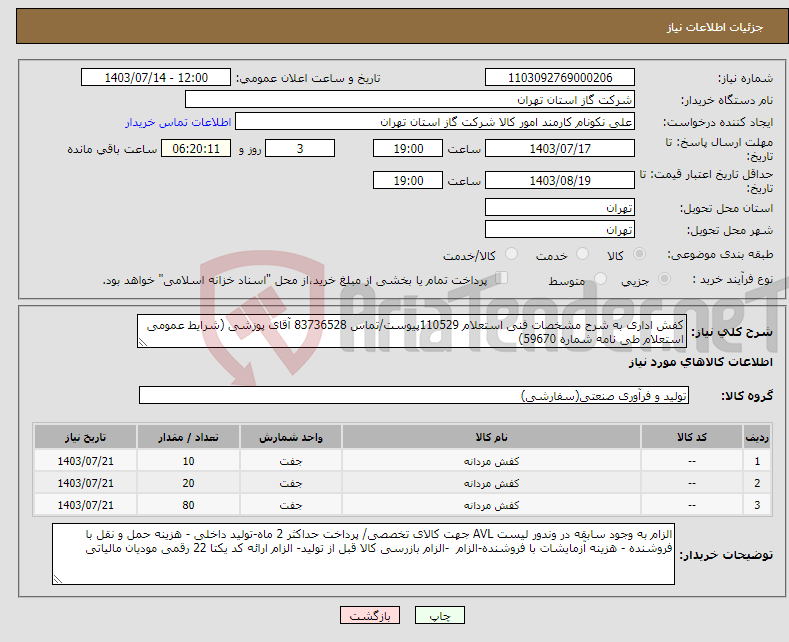Click the buyer name field شرکت گاز استان تهران

[x=410, y=100]
